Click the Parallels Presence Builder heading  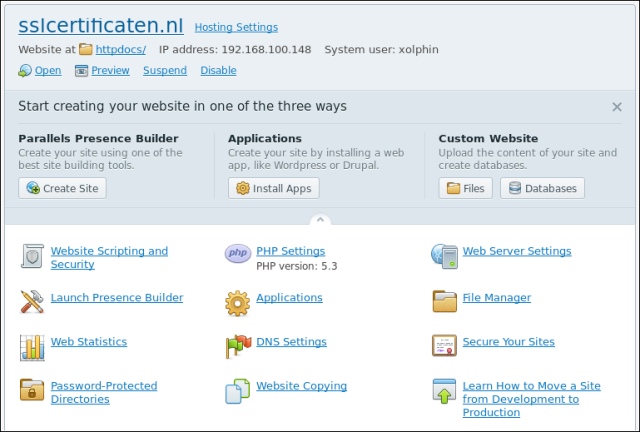pos(98,138)
